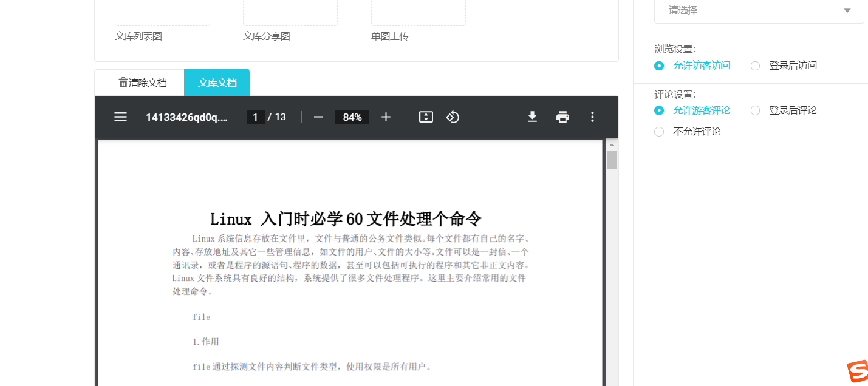The image size is (868, 386).
Task: Rotate the PDF document counterclockwise
Action: [x=453, y=117]
